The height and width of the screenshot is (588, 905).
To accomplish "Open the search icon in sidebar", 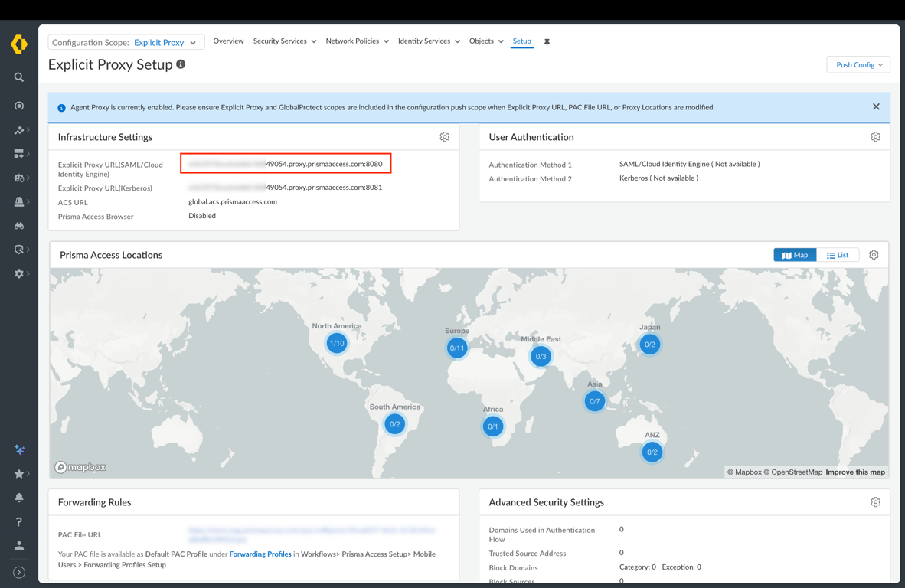I will [19, 77].
